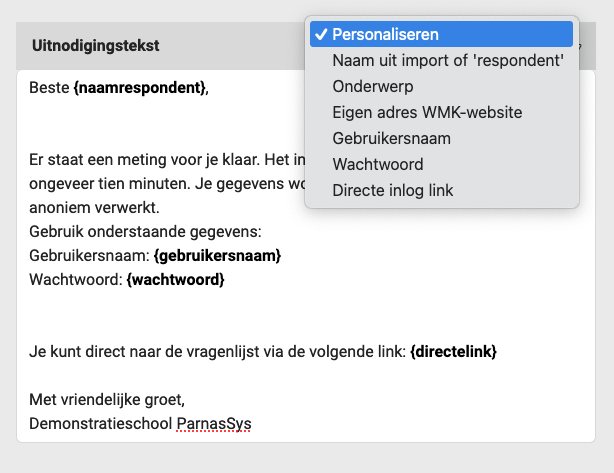Place cursor on the word "Beste"

(x=49, y=88)
